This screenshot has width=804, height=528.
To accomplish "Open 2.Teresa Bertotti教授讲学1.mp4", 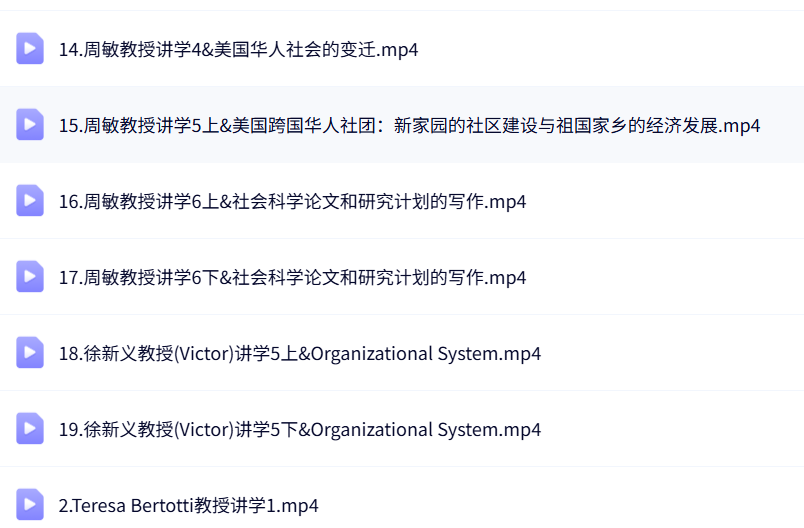I will [x=189, y=505].
